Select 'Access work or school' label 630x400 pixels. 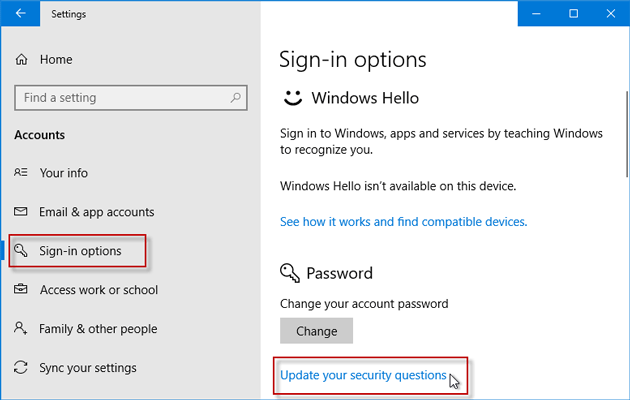pyautogui.click(x=99, y=290)
